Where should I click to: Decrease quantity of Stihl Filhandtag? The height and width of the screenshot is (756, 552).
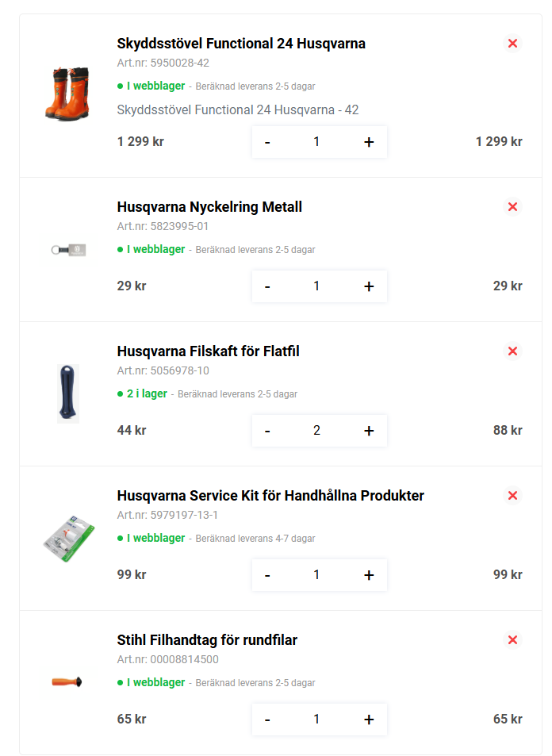click(x=268, y=719)
